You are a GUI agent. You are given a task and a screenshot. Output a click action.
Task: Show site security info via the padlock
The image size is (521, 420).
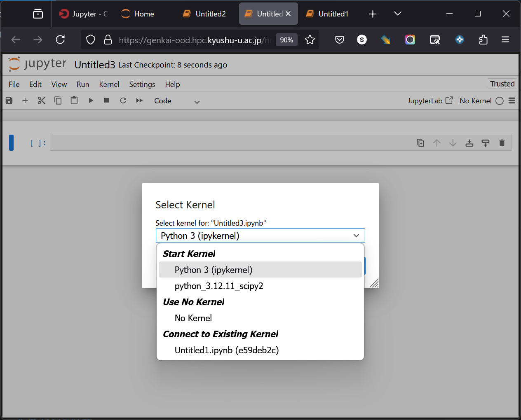point(108,40)
